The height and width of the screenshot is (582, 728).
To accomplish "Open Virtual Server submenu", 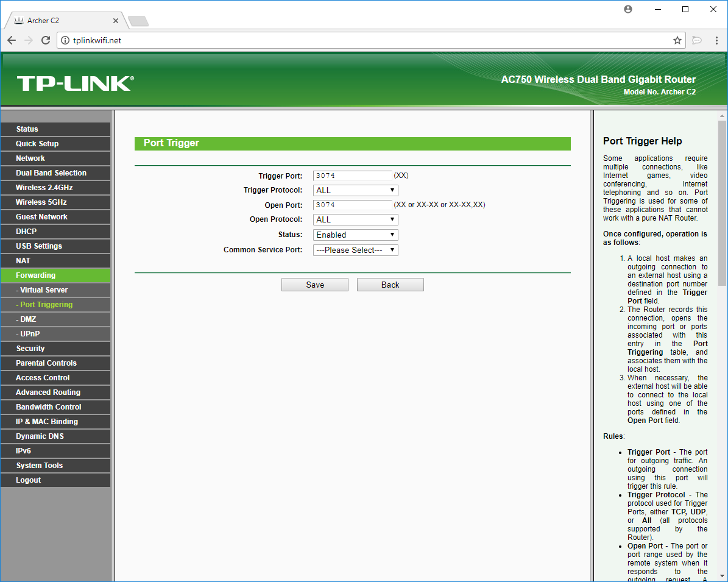I will [x=55, y=290].
